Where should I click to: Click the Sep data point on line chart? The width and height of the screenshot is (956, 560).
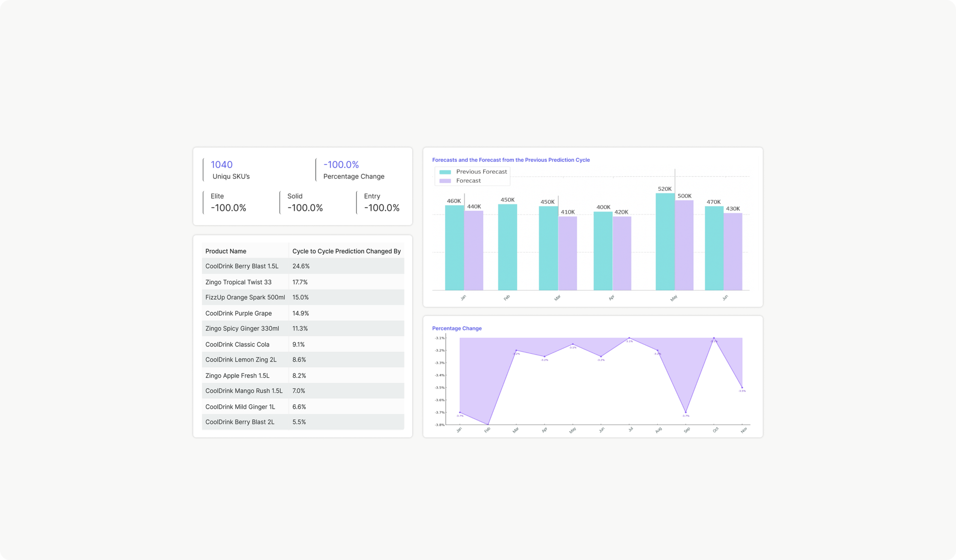(686, 412)
